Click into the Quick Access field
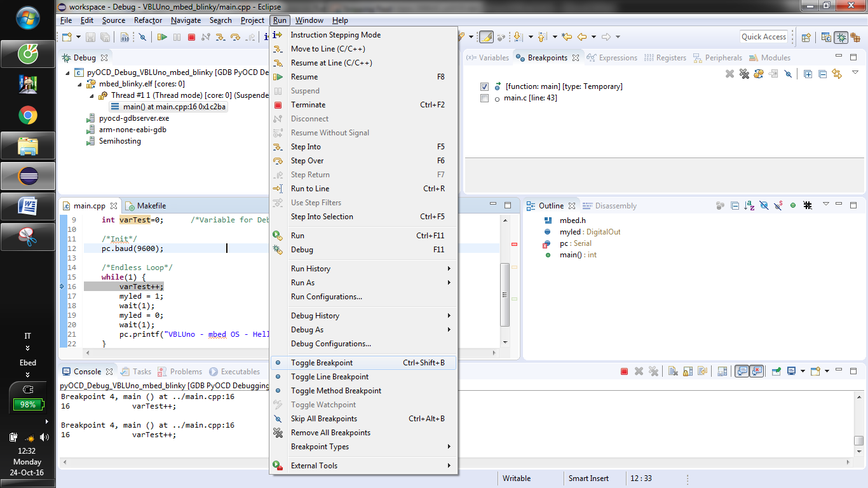The image size is (868, 488). coord(763,37)
